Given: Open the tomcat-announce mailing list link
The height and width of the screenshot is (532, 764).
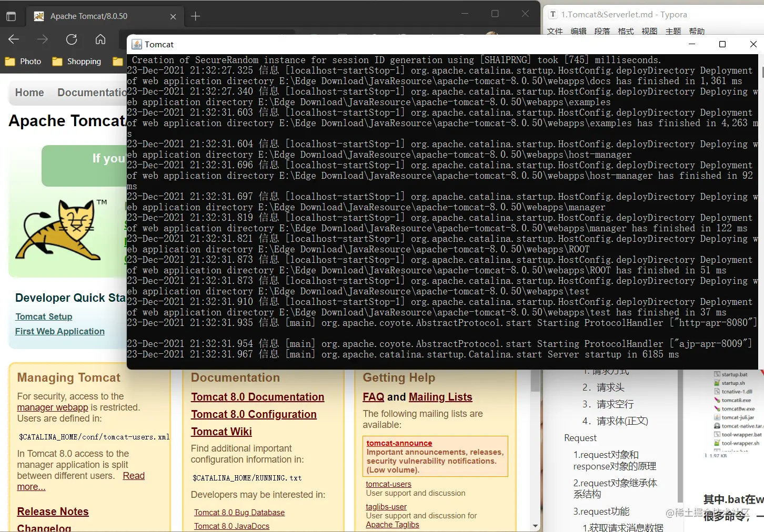Looking at the screenshot, I should (x=399, y=443).
